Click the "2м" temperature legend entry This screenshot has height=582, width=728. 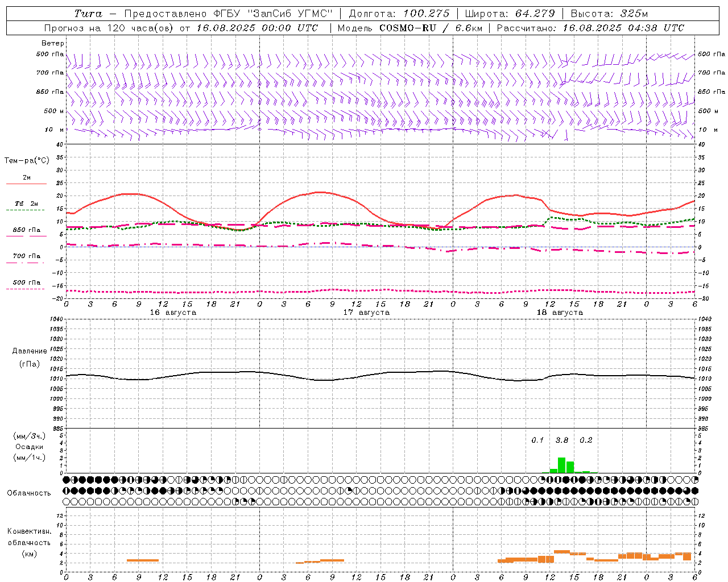pos(27,178)
